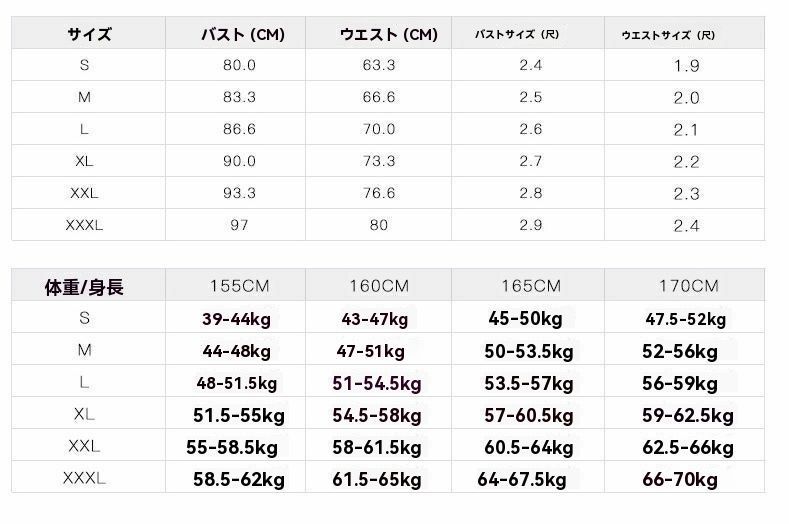This screenshot has height=524, width=789.
Task: Select the 170CM height column header
Action: click(x=688, y=286)
